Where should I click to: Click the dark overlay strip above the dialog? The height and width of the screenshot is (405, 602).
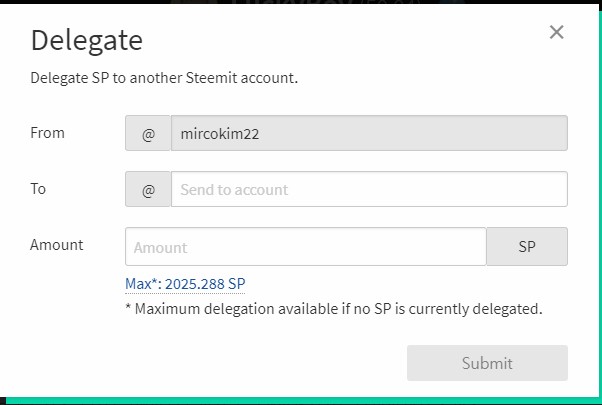point(300,6)
